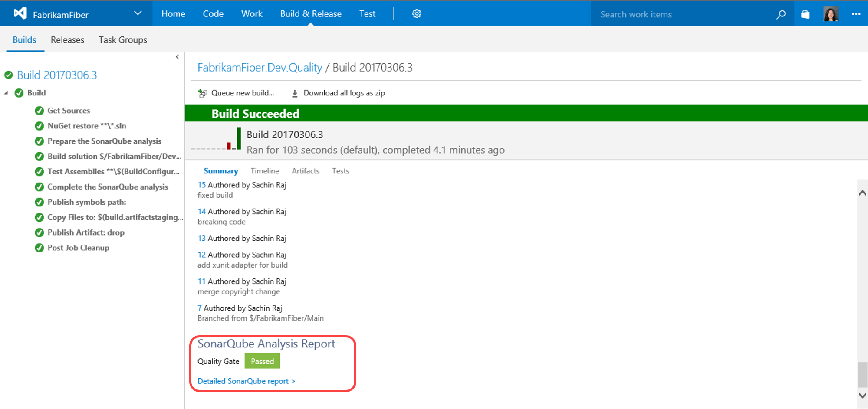Click the 'breaking code' changeset comment
This screenshot has height=409, width=868.
221,222
